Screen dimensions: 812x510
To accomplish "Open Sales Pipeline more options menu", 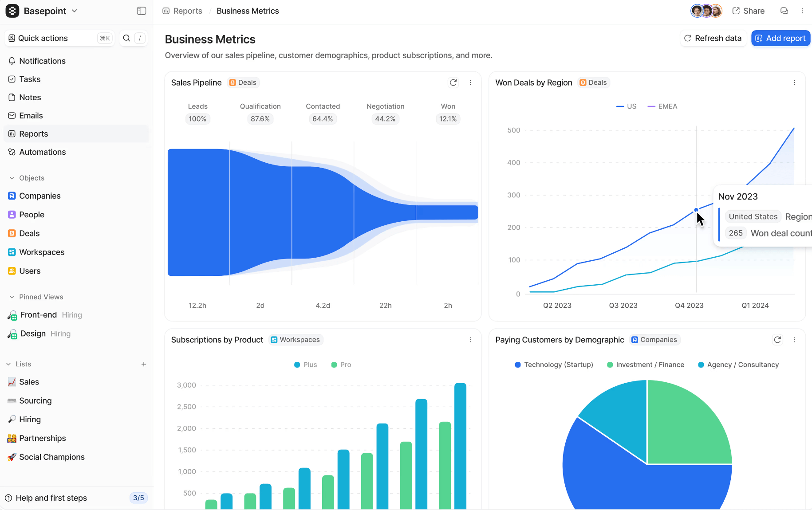I will click(470, 82).
